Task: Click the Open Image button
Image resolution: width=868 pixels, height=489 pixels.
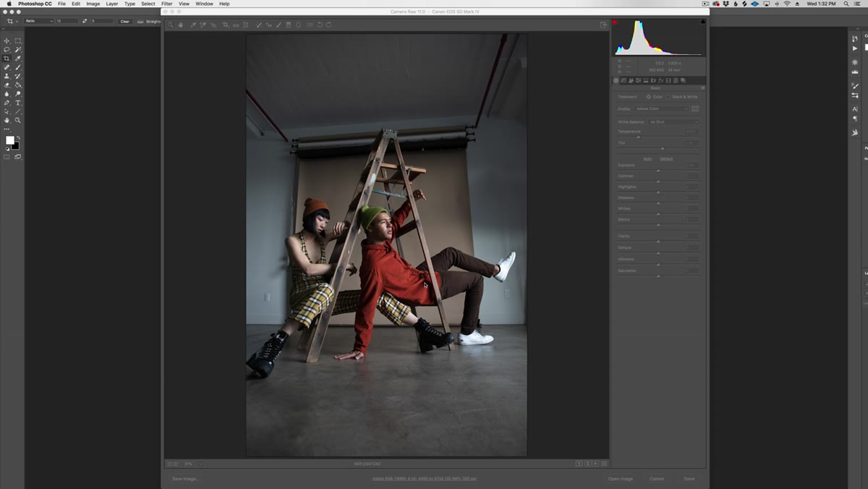Action: 620,479
